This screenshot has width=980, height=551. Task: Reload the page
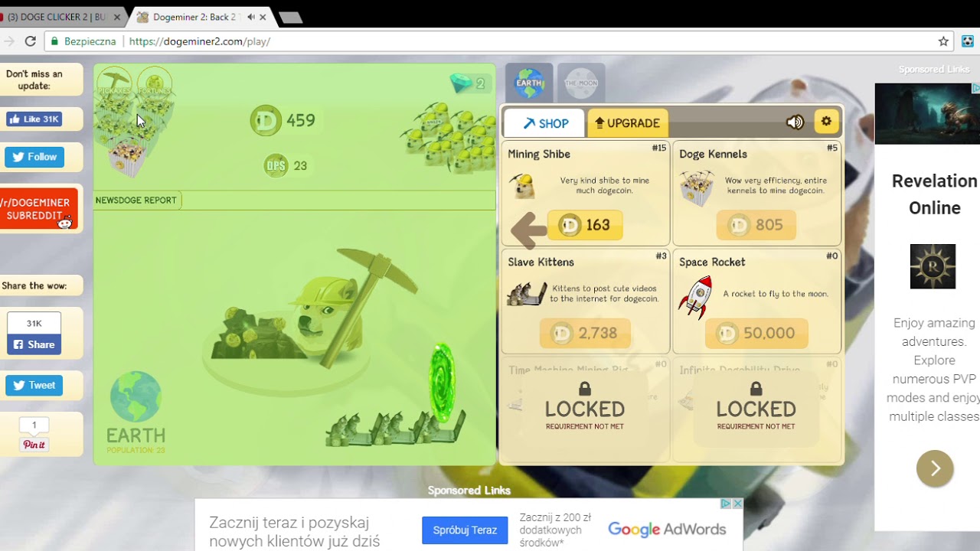click(31, 41)
